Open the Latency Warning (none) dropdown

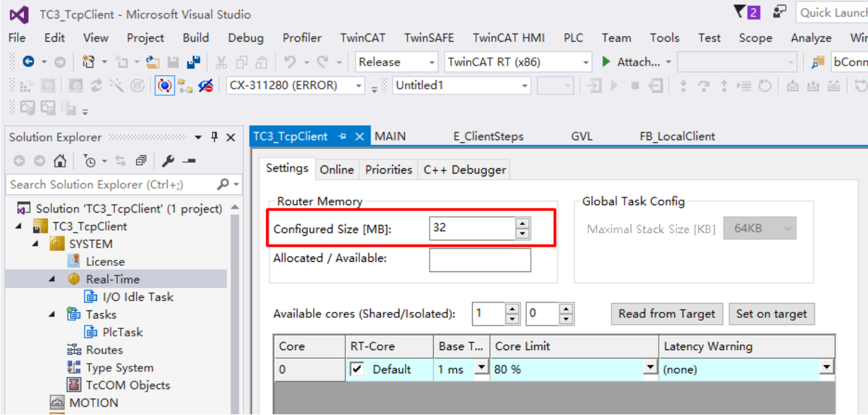(827, 369)
